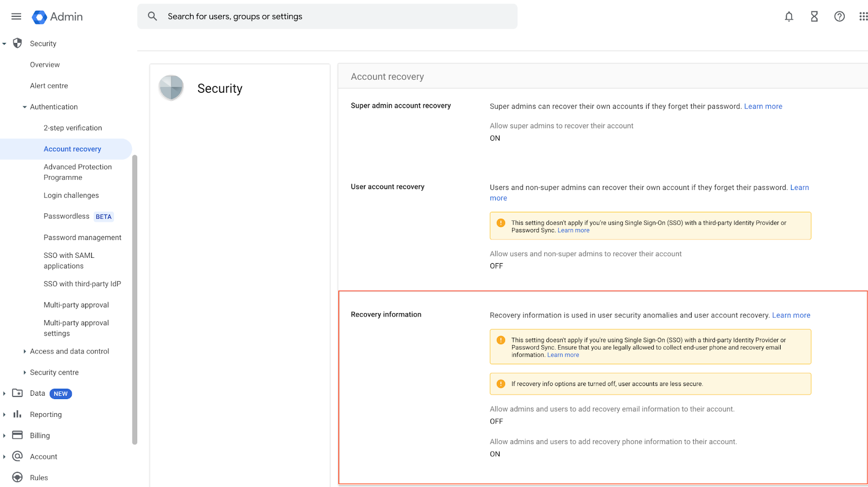Collapse the Authentication section

pos(24,107)
